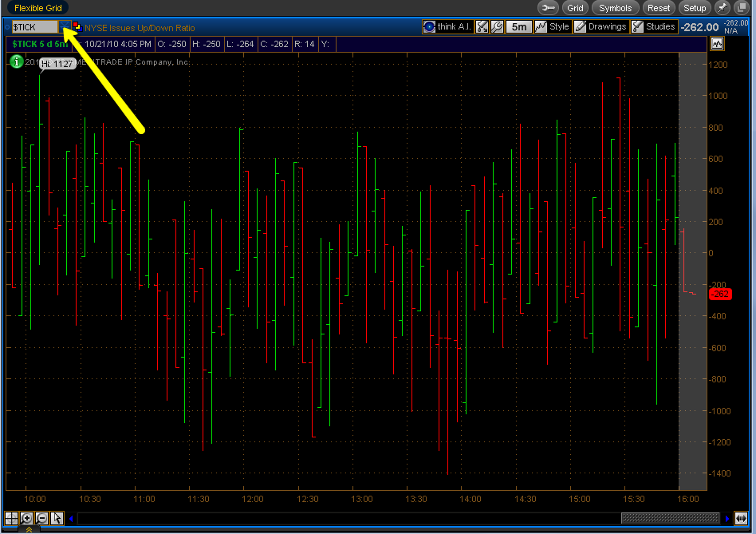This screenshot has height=534, width=756.
Task: Click the Hi: 1127 label bubble
Action: [x=57, y=64]
